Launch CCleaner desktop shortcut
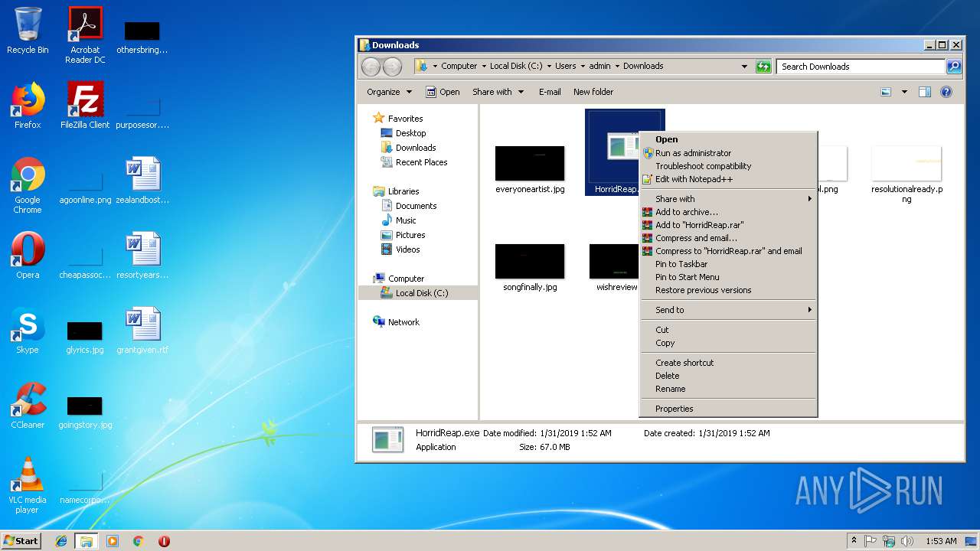980x551 pixels. click(28, 406)
